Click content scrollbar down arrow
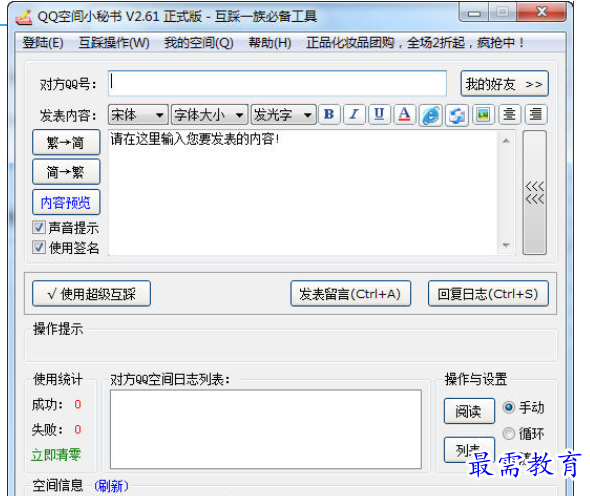 point(506,245)
